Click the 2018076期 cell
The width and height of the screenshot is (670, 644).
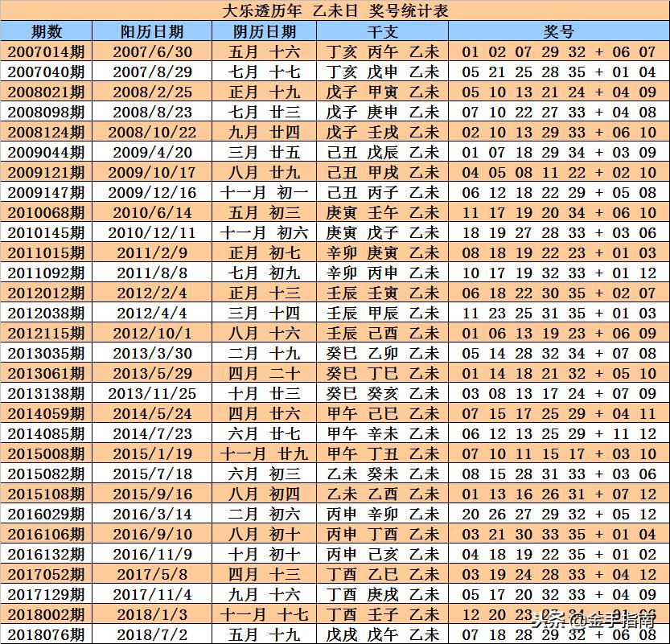pos(46,634)
